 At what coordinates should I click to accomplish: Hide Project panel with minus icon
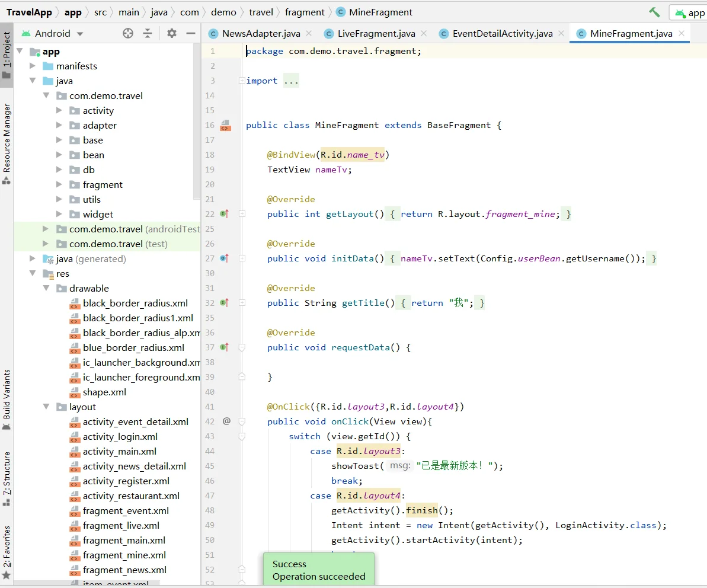[191, 33]
